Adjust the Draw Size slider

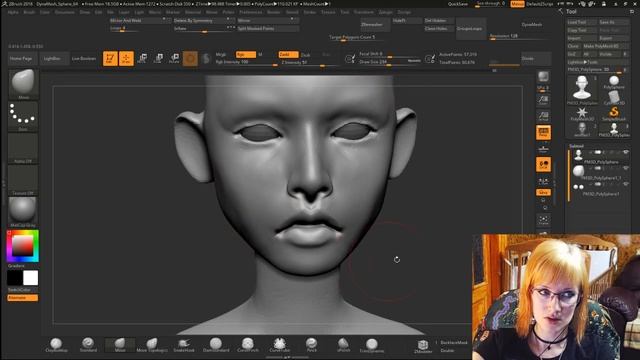[390, 62]
